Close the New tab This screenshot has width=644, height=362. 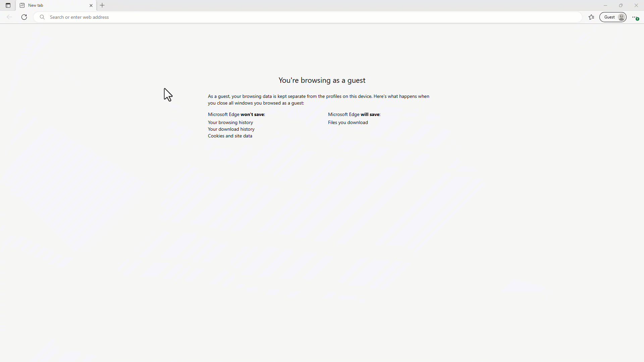coord(91,5)
